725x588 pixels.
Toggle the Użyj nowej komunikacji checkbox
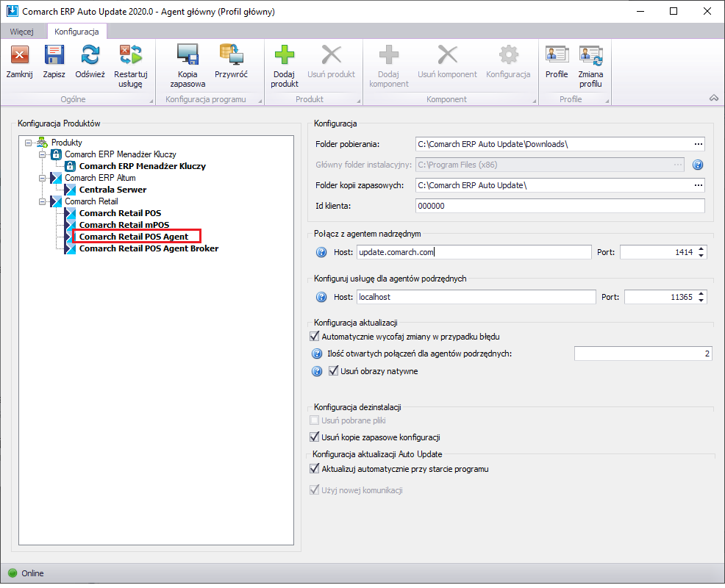(315, 490)
